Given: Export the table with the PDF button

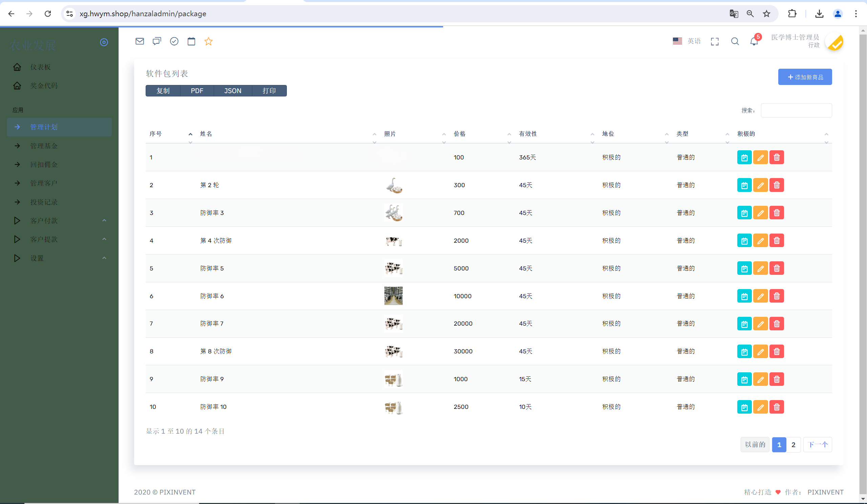Looking at the screenshot, I should click(197, 91).
